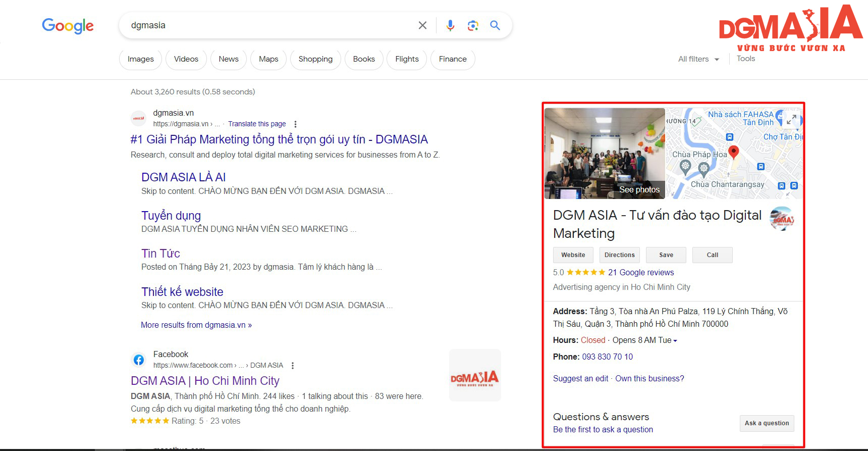
Task: Switch to Maps tab
Action: tap(268, 59)
